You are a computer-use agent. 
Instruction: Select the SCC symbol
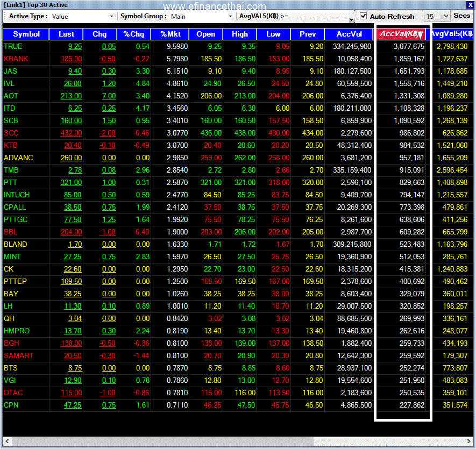11,133
